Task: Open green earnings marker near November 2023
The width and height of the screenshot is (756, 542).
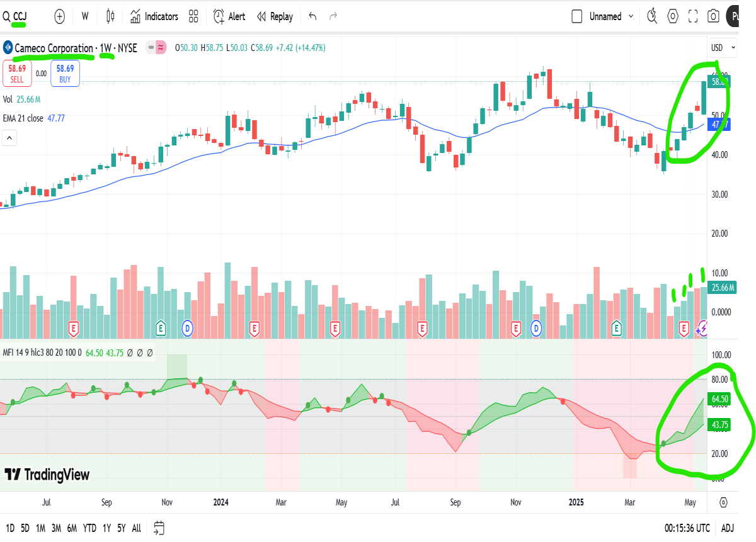Action: tap(161, 328)
